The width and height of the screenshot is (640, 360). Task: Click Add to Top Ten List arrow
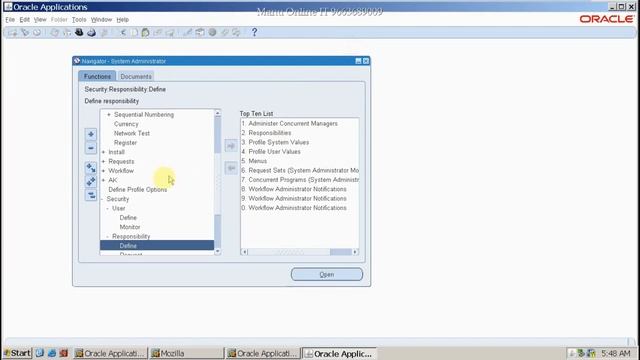(x=231, y=146)
